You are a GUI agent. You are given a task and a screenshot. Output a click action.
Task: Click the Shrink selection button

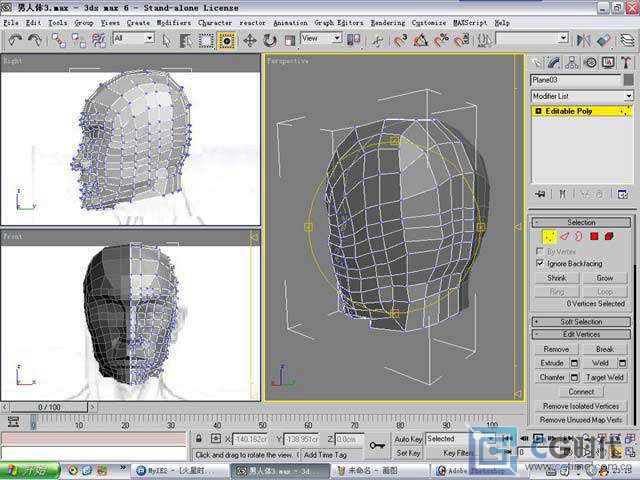click(x=557, y=278)
